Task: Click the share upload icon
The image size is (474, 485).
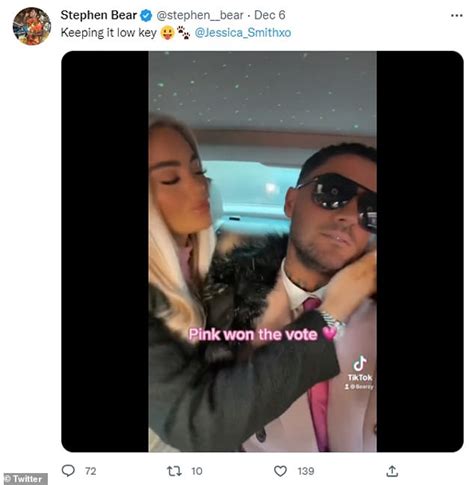Action: (x=392, y=471)
